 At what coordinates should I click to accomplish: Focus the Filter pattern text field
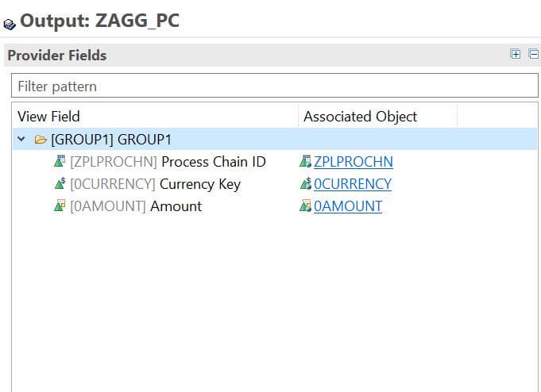click(275, 86)
